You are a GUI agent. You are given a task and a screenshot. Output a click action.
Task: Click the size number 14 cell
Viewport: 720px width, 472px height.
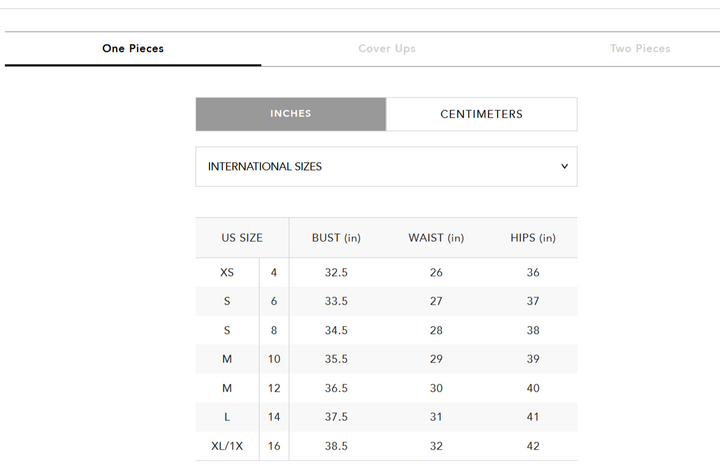(274, 417)
